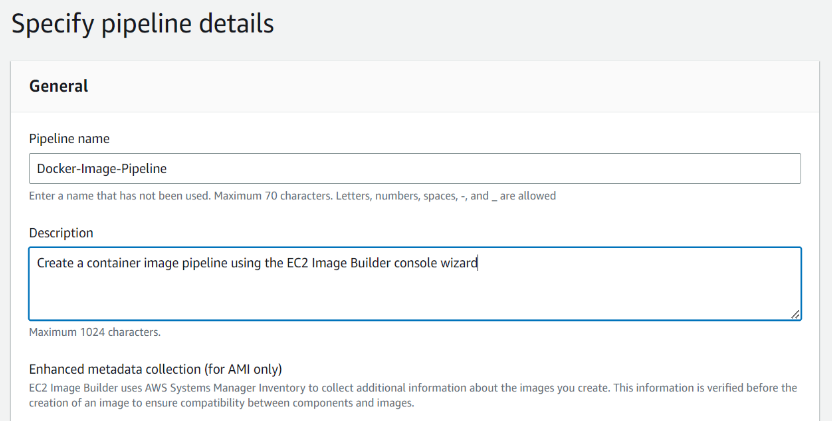Click the 'Enhanced metadata collection' heading

coord(155,369)
